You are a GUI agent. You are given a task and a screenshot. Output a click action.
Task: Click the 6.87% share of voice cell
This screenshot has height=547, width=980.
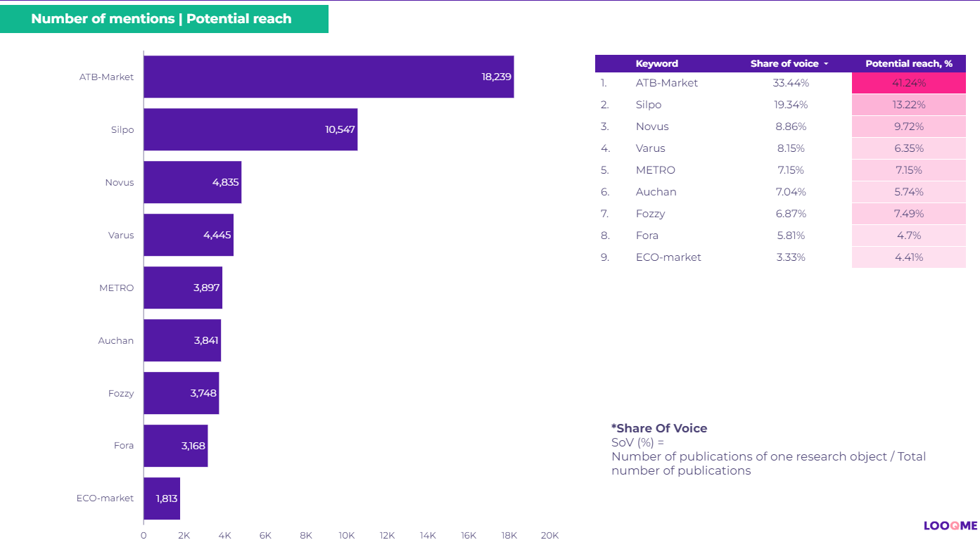click(x=791, y=214)
